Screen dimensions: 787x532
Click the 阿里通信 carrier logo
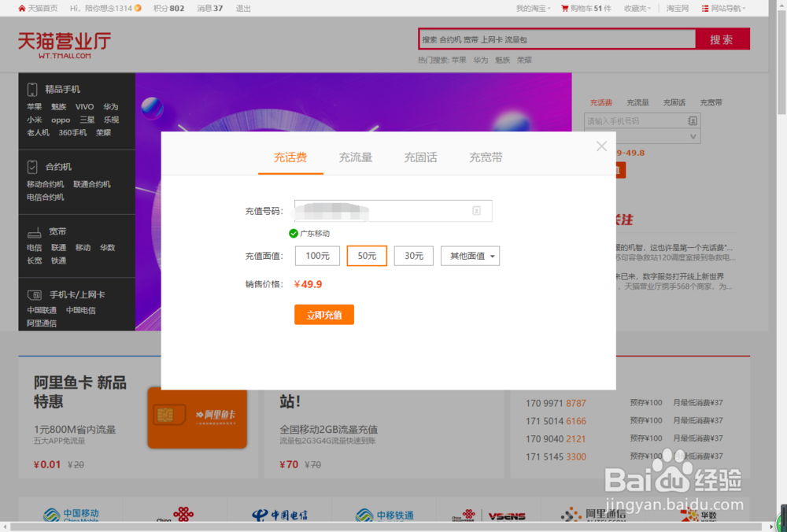tap(593, 515)
